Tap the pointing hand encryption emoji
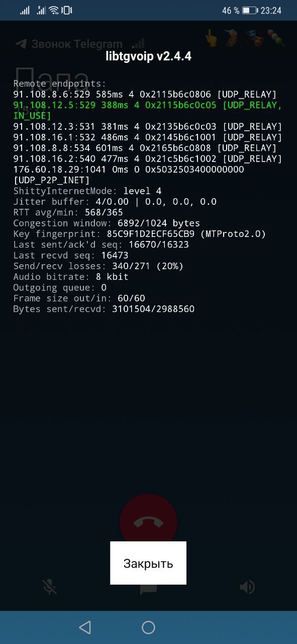297x644 pixels. pyautogui.click(x=213, y=39)
